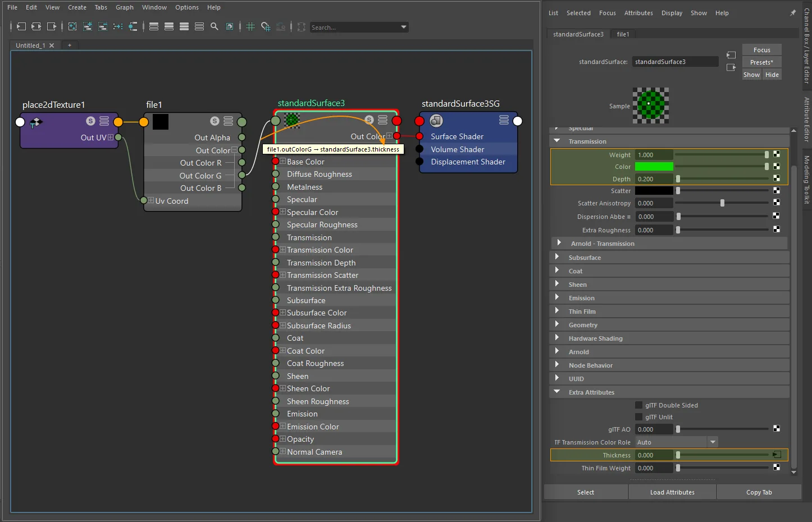This screenshot has height=522, width=812.
Task: Expand the Subsurface section
Action: click(x=557, y=257)
